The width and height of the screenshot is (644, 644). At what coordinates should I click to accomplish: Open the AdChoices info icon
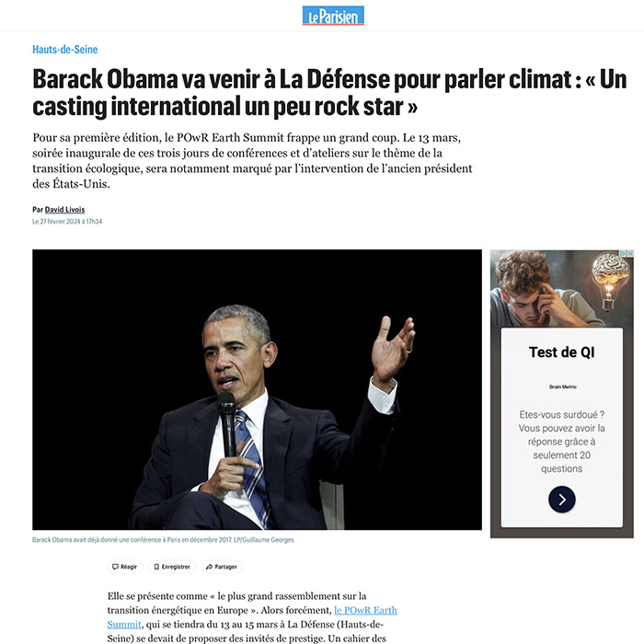pos(624,254)
